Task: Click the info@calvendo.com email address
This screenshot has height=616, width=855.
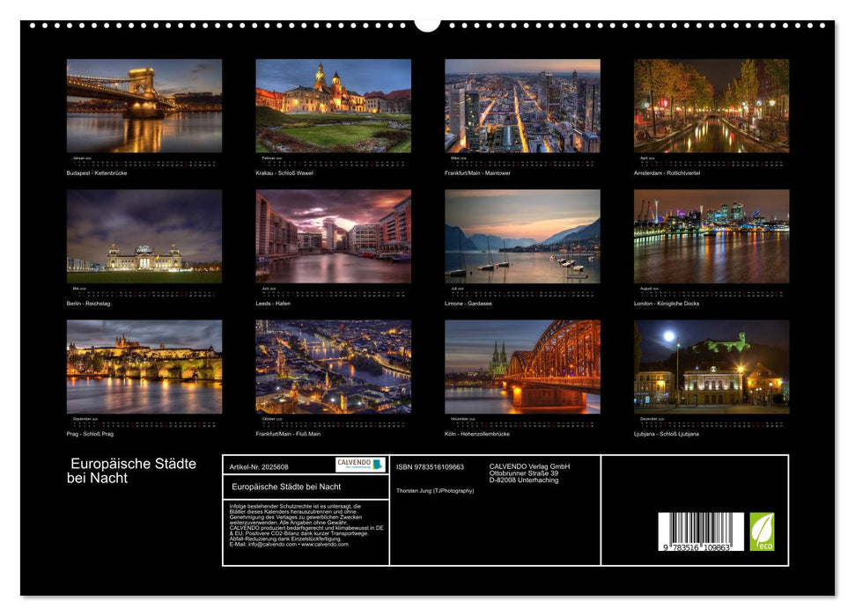Action: pos(250,544)
